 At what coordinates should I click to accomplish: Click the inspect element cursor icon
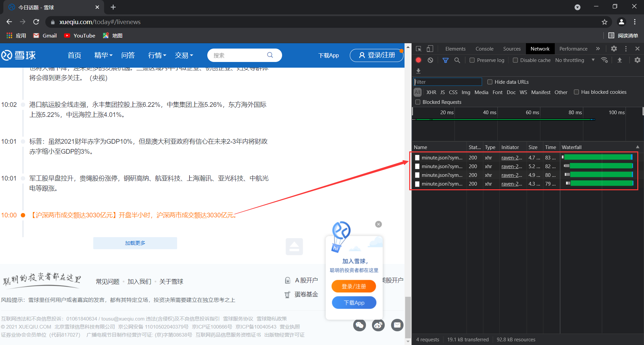coord(419,48)
